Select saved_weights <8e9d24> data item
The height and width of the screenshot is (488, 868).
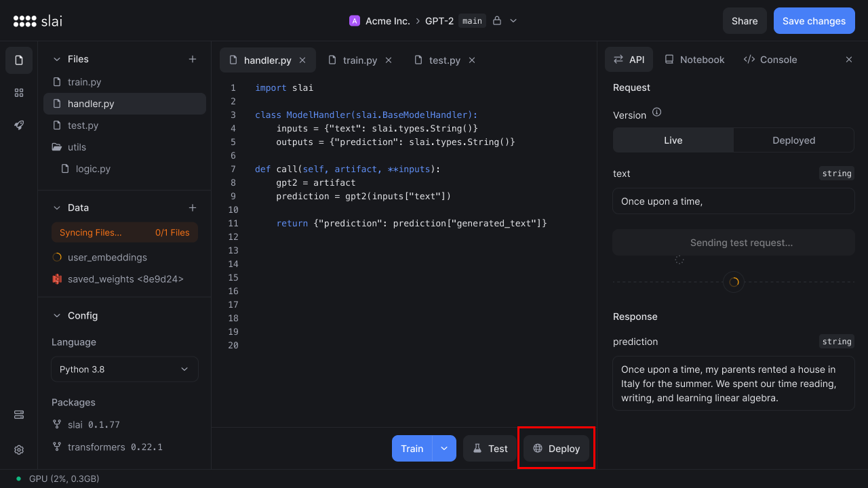pos(125,279)
